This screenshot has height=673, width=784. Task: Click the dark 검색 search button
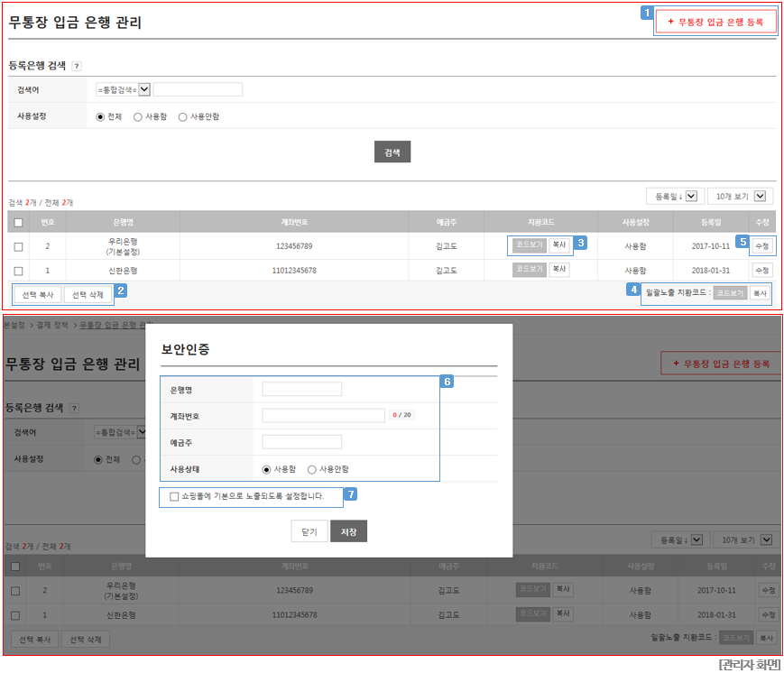click(392, 152)
